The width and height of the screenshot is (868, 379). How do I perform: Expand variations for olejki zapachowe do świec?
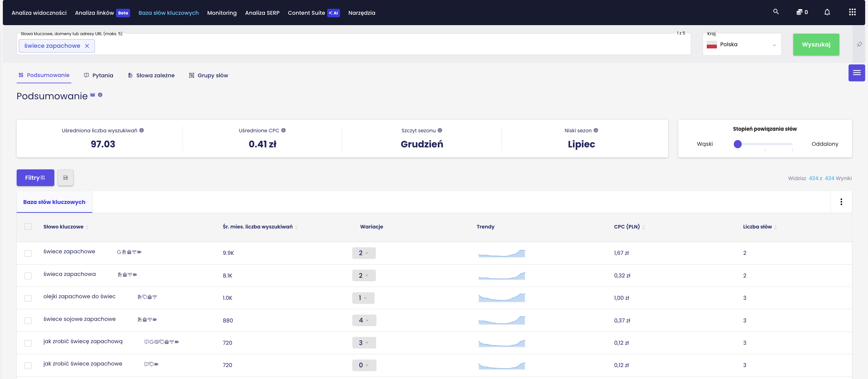point(363,298)
